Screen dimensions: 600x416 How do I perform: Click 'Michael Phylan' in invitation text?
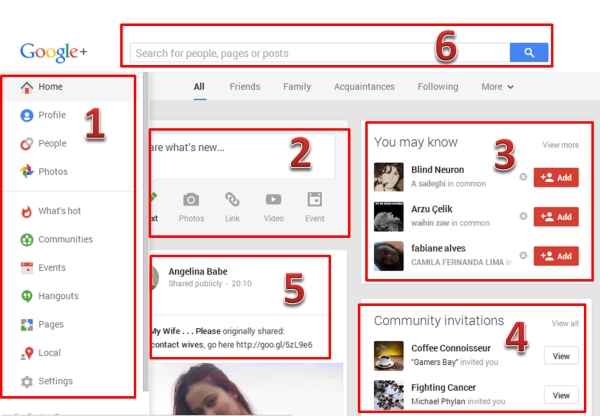point(439,401)
